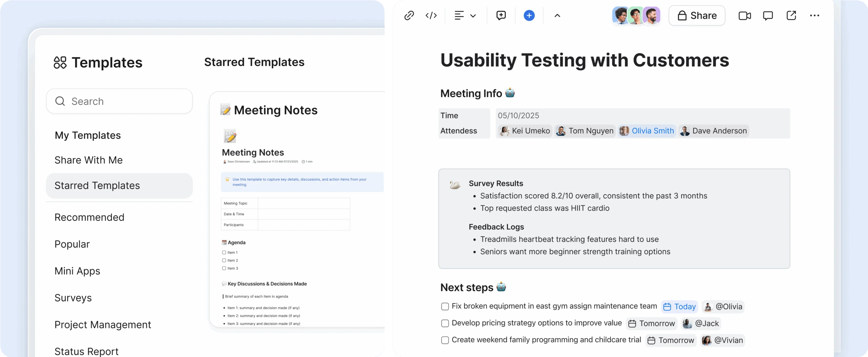Open the Project Management template category

tap(103, 324)
